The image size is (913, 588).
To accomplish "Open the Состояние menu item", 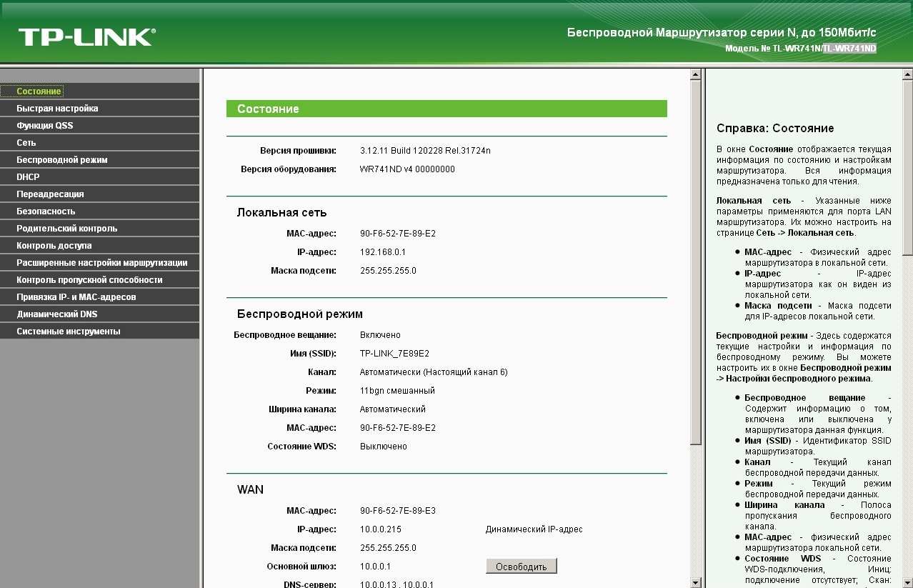I will [39, 91].
